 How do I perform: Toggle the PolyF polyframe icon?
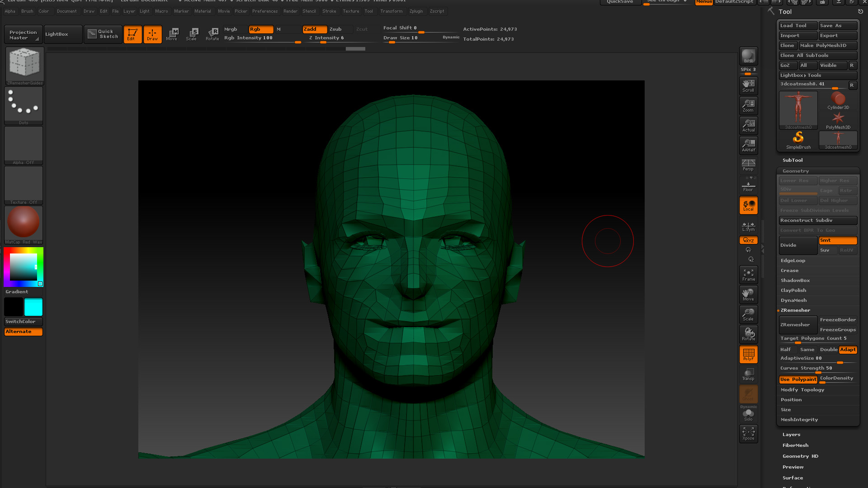[x=748, y=354]
